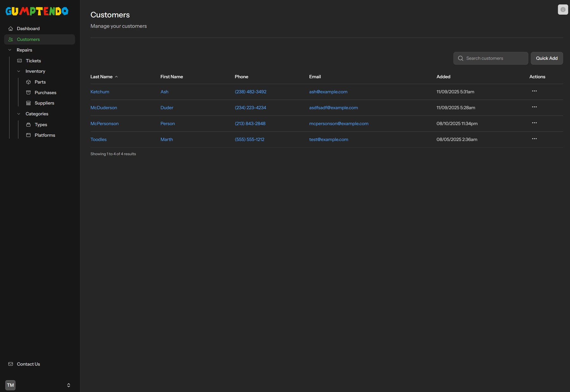Click the Contact Us envelope icon
This screenshot has height=392, width=570.
pyautogui.click(x=10, y=364)
